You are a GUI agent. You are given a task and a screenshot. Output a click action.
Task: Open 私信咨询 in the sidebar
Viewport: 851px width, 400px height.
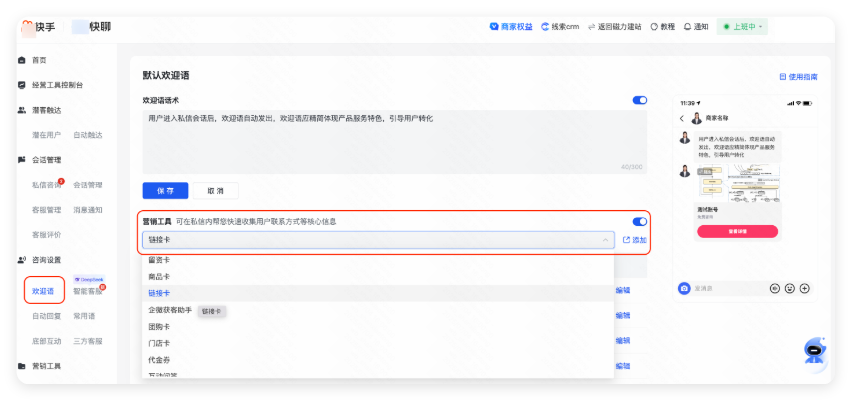pyautogui.click(x=46, y=185)
